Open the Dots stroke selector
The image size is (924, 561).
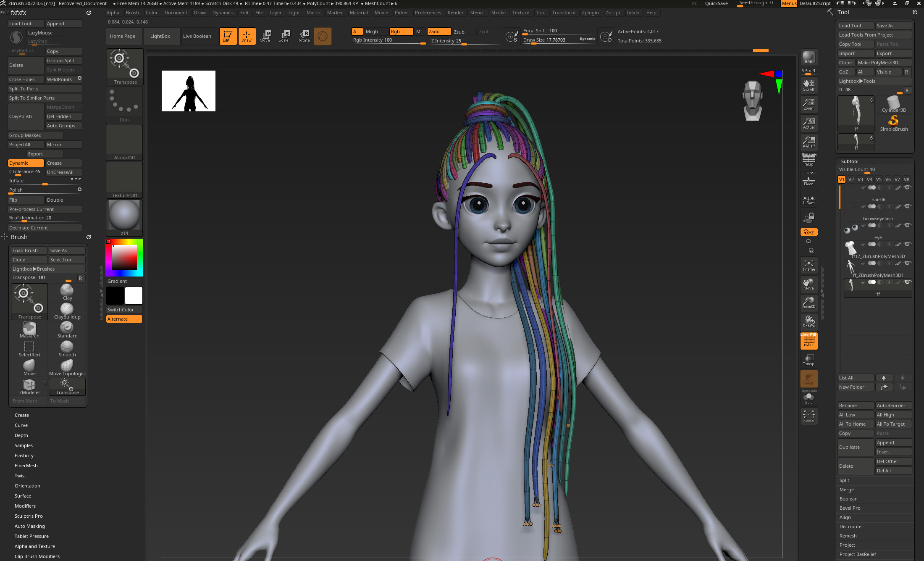tap(125, 104)
